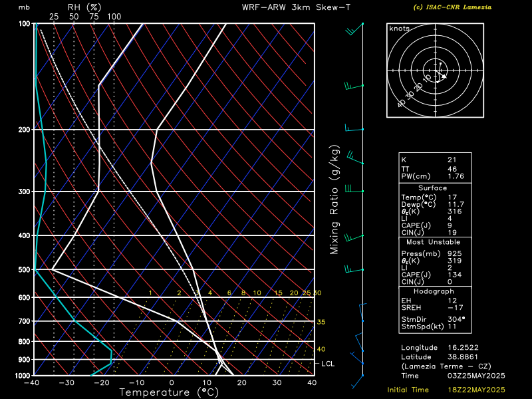532x399 pixels.
Task: Click the Latitude value '38.8861'
Action: [463, 357]
